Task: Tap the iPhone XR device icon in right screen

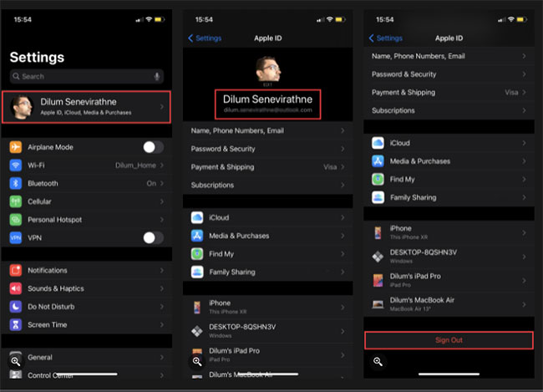Action: [x=378, y=232]
